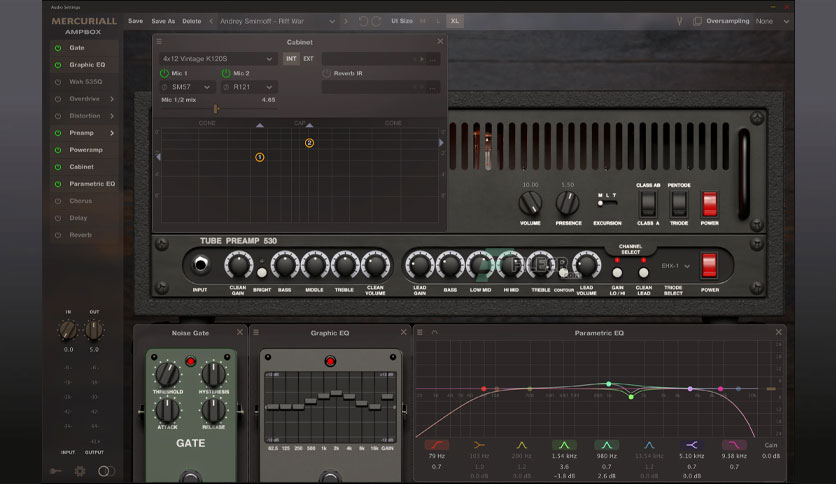Enable the Delay effect power icon
Viewport: 836px width, 484px height.
[x=58, y=218]
